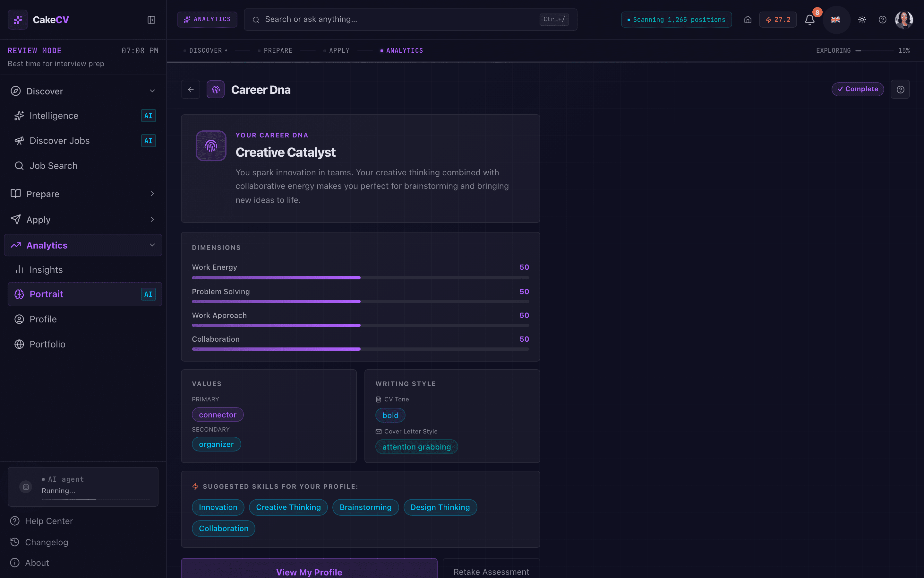Click the Job Search magnifier icon
This screenshot has width=924, height=578.
19,165
